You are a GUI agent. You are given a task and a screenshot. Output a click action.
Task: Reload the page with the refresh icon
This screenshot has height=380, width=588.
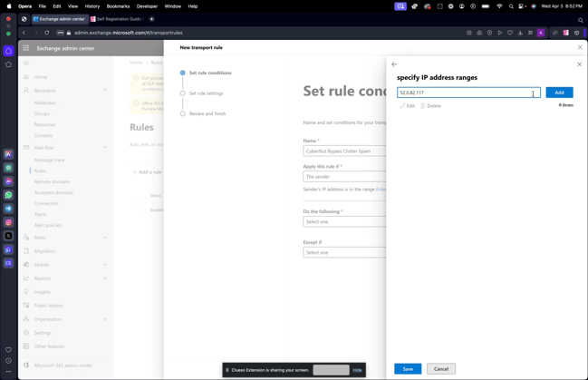pos(47,33)
